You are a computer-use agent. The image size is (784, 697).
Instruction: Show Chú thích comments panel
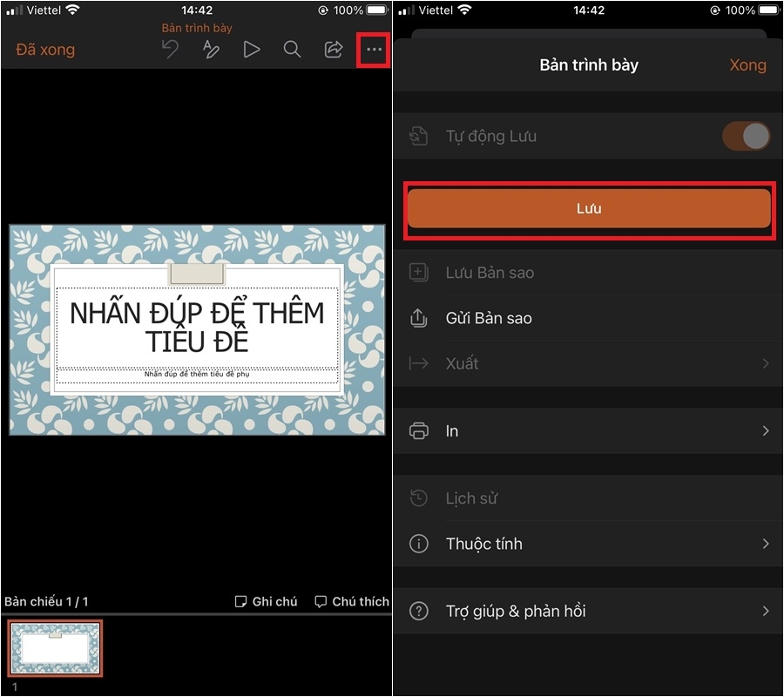(352, 601)
